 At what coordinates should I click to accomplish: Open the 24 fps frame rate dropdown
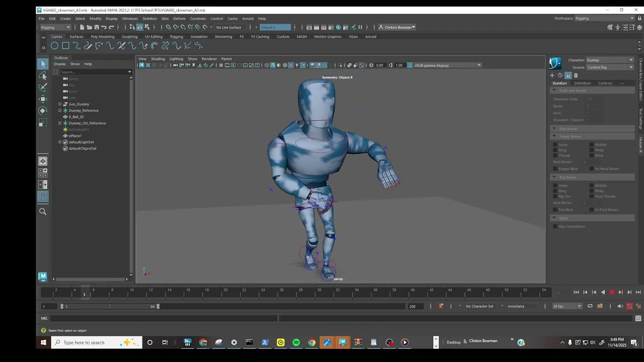click(567, 306)
